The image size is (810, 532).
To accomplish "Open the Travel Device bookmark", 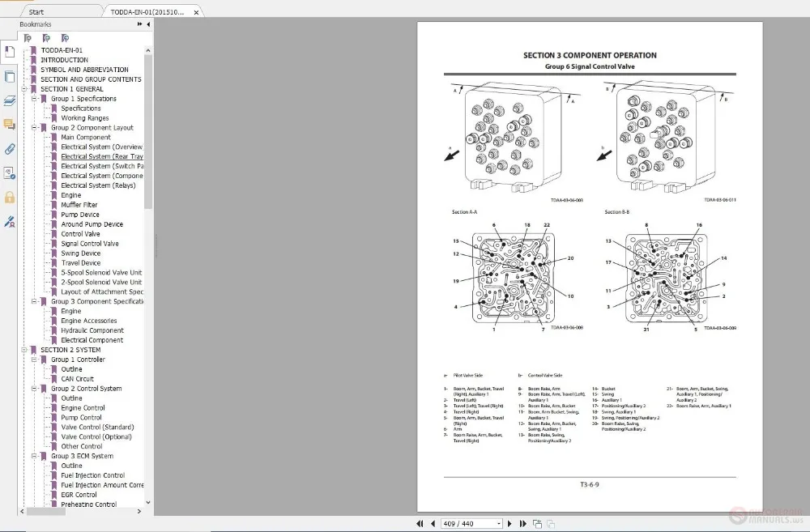I will tap(80, 263).
